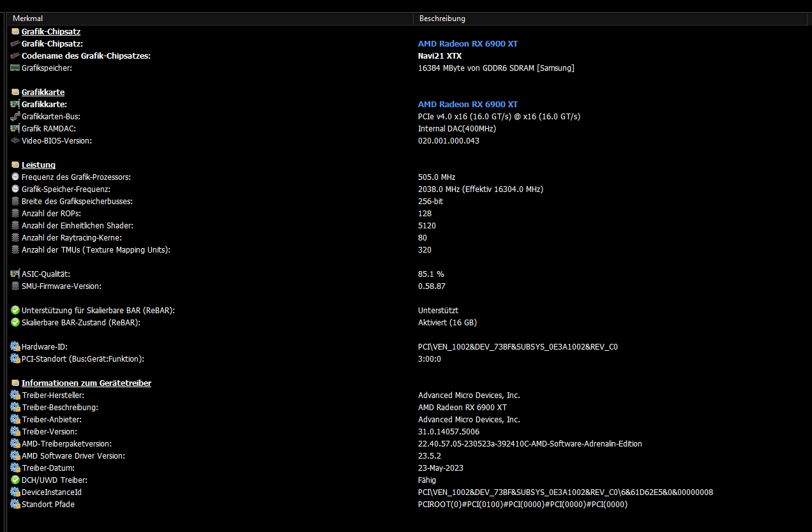Click the card icon beside ASIC-Qualität
Image resolution: width=812 pixels, height=532 pixels.
15,274
